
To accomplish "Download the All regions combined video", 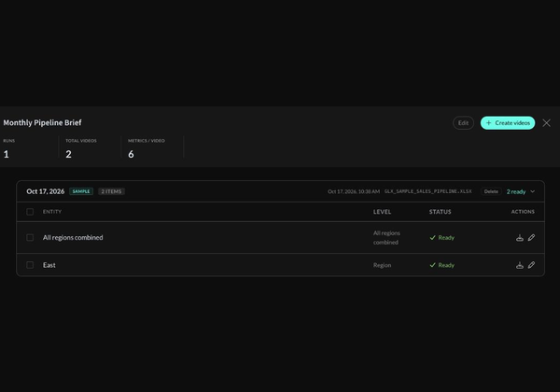I will pyautogui.click(x=520, y=238).
